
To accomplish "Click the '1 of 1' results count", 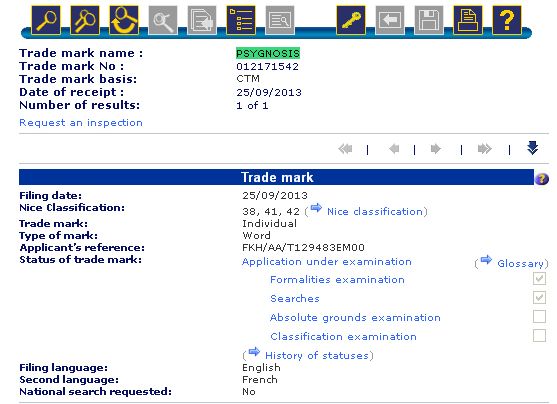I will (252, 106).
